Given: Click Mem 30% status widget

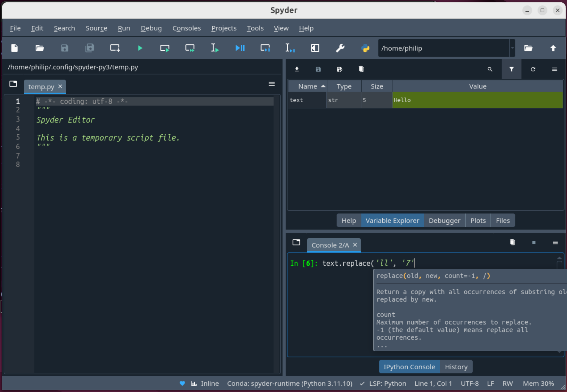Looking at the screenshot, I should [538, 383].
